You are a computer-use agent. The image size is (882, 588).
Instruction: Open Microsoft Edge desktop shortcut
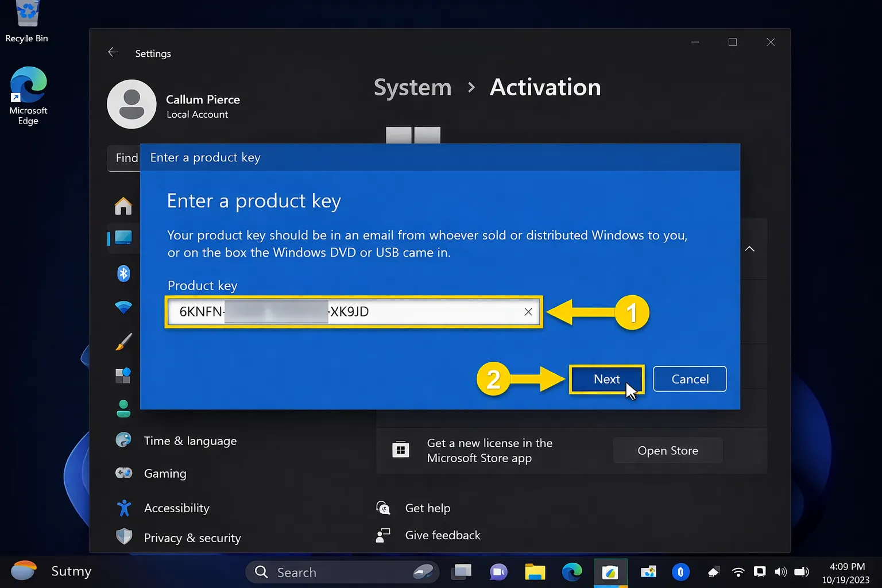(x=28, y=96)
